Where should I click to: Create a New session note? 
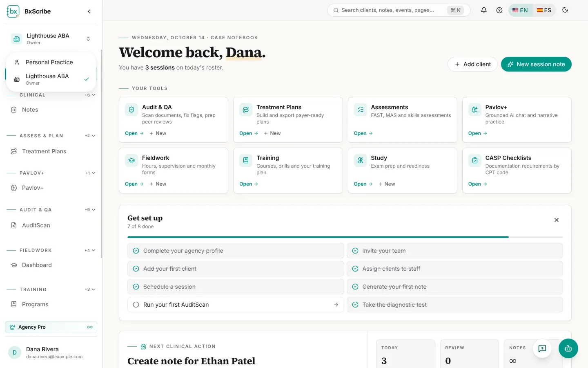click(x=536, y=64)
